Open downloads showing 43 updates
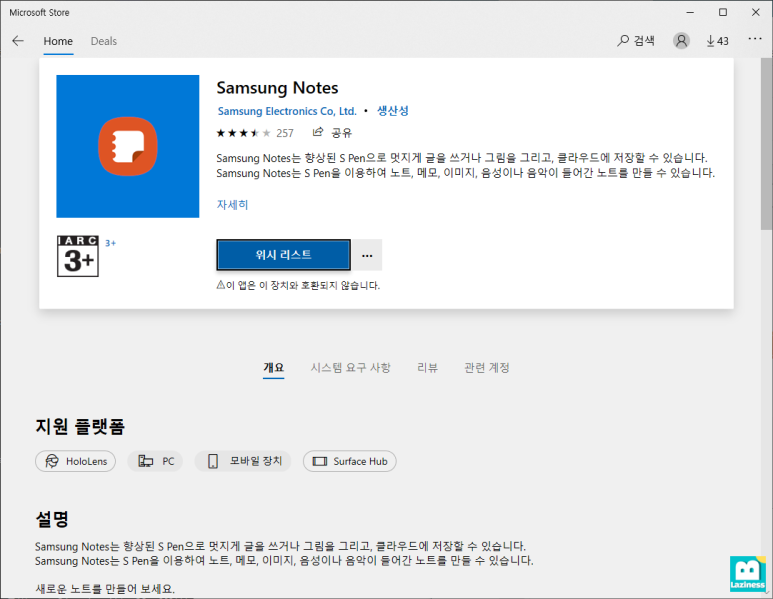773x599 pixels. click(x=717, y=41)
